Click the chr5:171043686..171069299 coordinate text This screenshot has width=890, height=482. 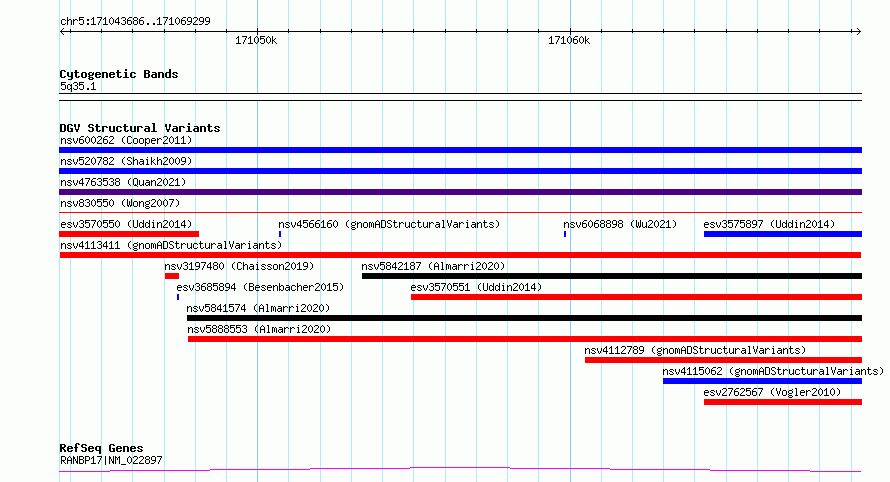tap(135, 21)
